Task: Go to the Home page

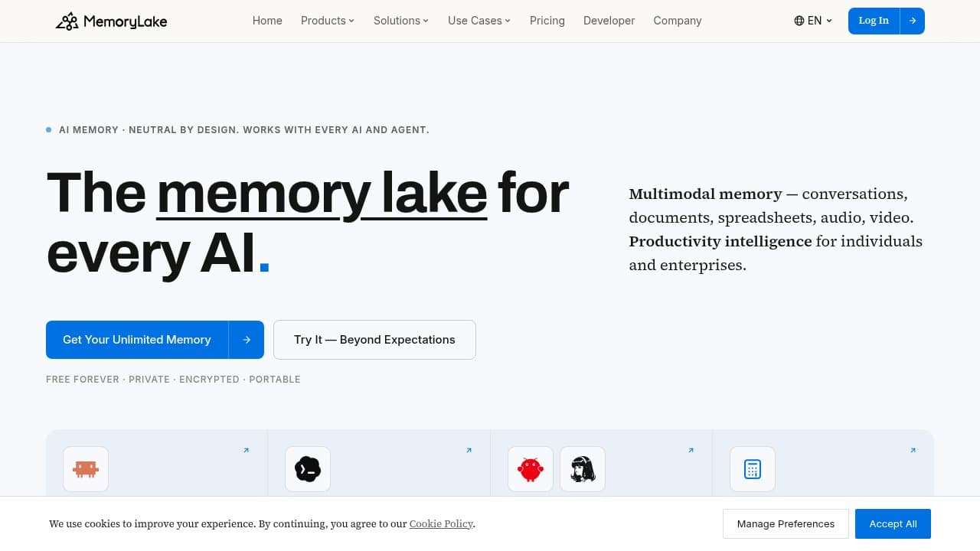Action: [267, 21]
